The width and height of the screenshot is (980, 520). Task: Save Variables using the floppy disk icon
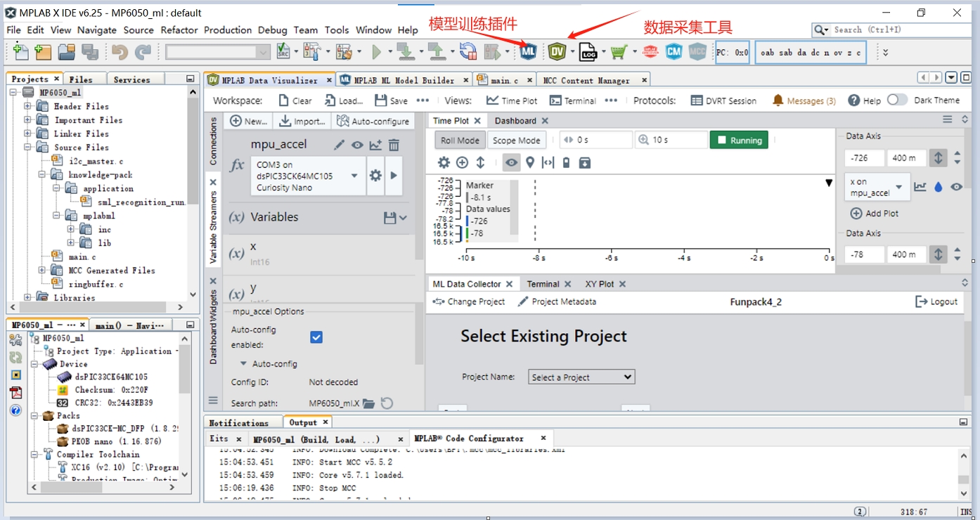pos(390,218)
